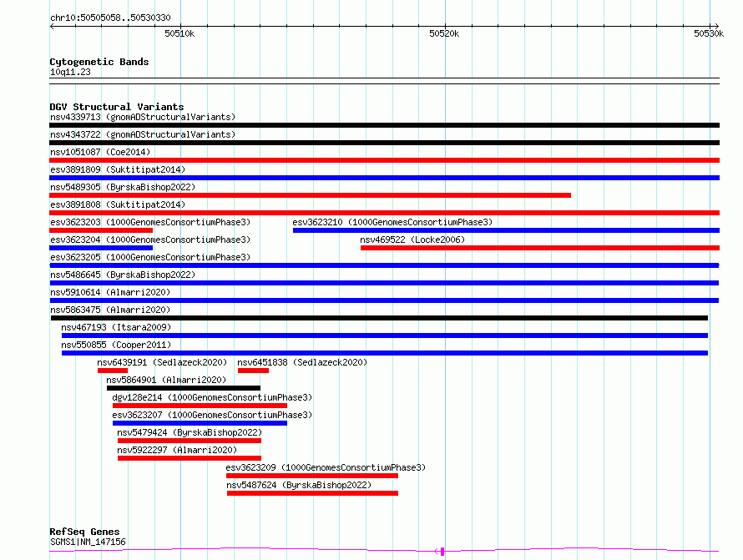Open the nsv1051087 (Coe2014) label
Image resolution: width=743 pixels, height=560 pixels.
[100, 152]
